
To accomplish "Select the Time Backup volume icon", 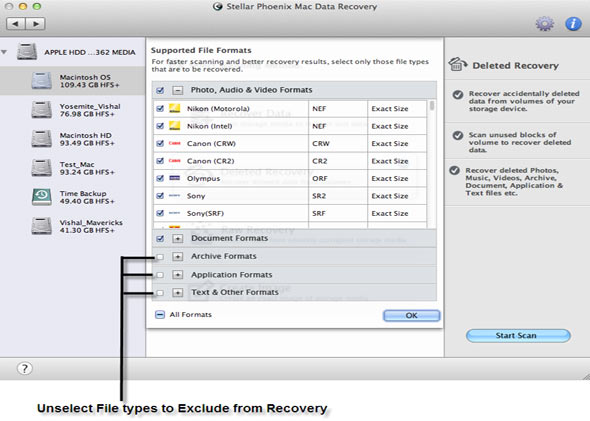I will [x=41, y=197].
